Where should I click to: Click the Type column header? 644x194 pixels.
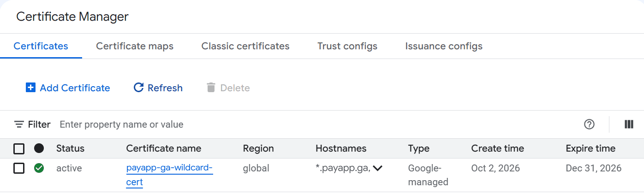tap(419, 148)
